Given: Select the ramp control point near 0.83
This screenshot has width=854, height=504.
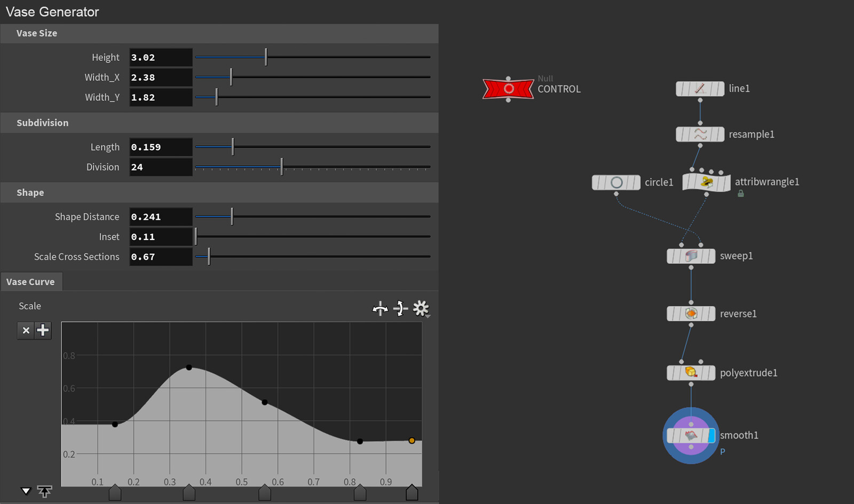Looking at the screenshot, I should (x=360, y=441).
